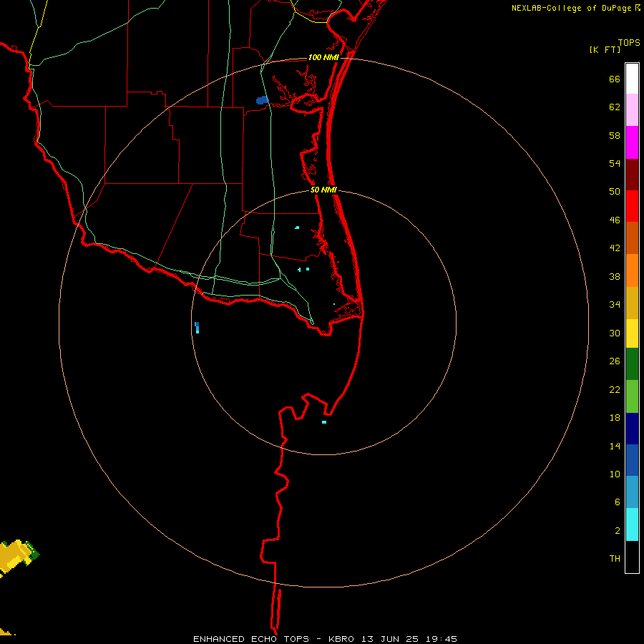
Task: Click the '22' legend value
Action: pyautogui.click(x=615, y=389)
